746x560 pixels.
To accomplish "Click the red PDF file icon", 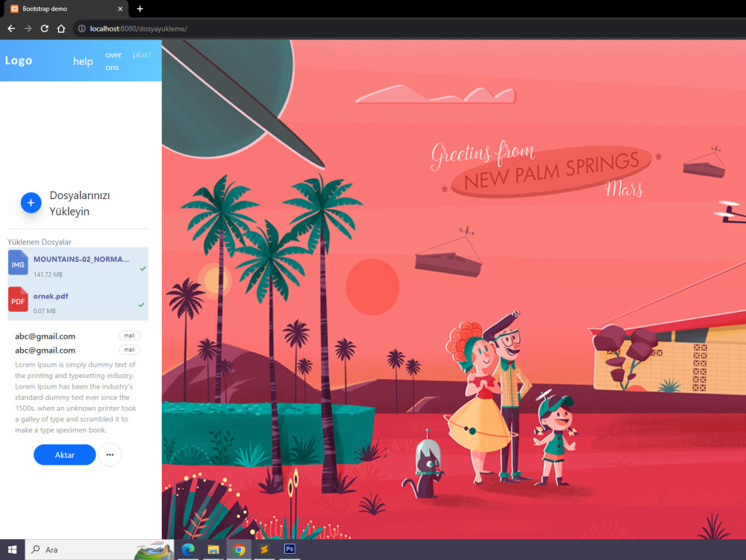I will pyautogui.click(x=18, y=300).
